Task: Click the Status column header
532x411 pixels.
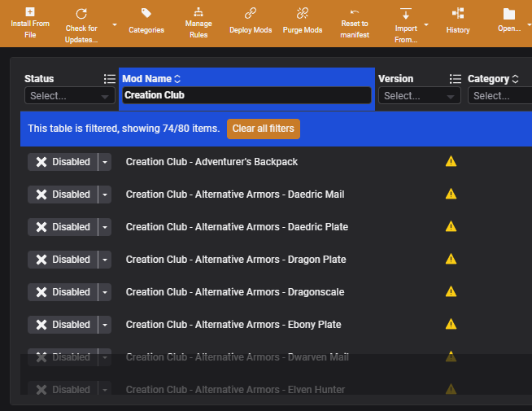Action: click(x=39, y=79)
